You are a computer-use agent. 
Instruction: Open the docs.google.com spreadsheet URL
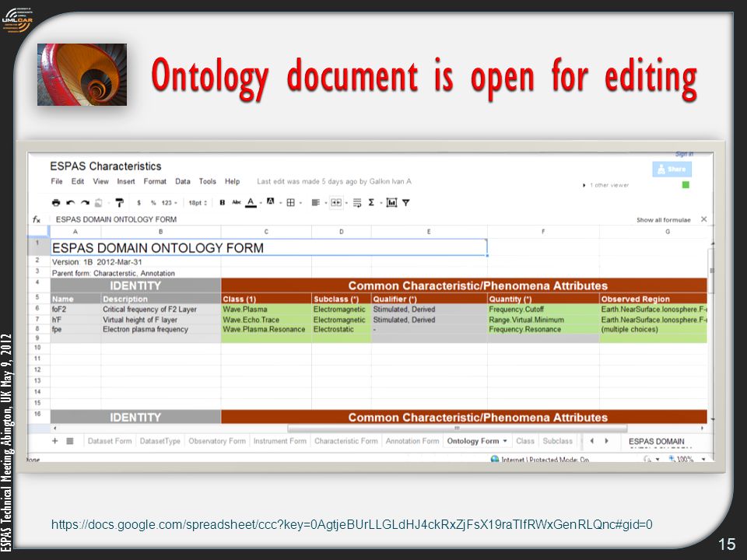(352, 525)
